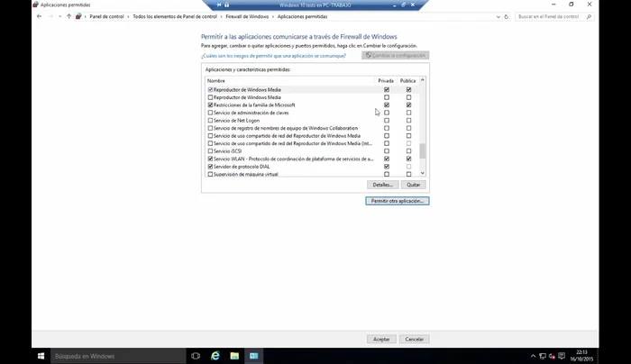Image resolution: width=631 pixels, height=364 pixels.
Task: Enable the Servicio iSCSI checkbox
Action: click(211, 151)
